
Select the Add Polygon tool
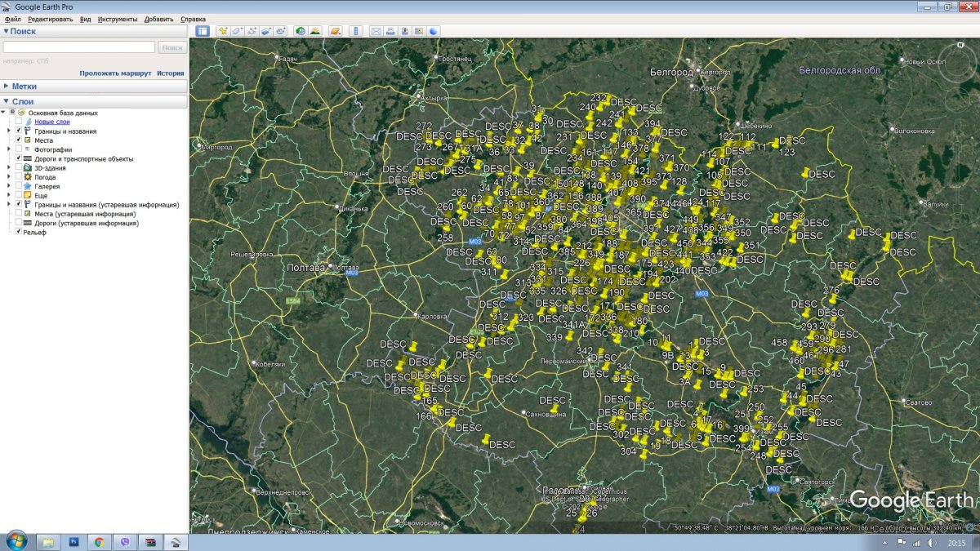tap(237, 31)
